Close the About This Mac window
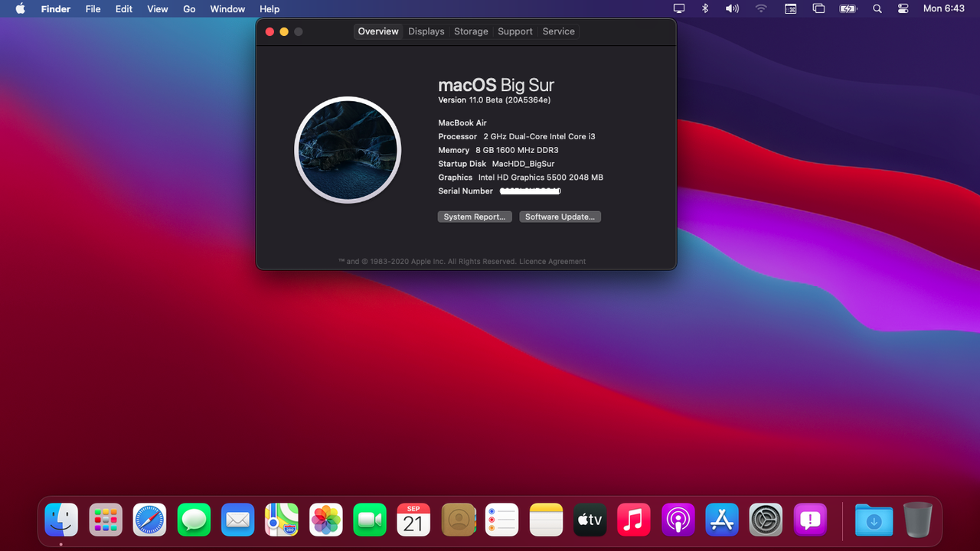The height and width of the screenshot is (551, 980). pyautogui.click(x=269, y=31)
